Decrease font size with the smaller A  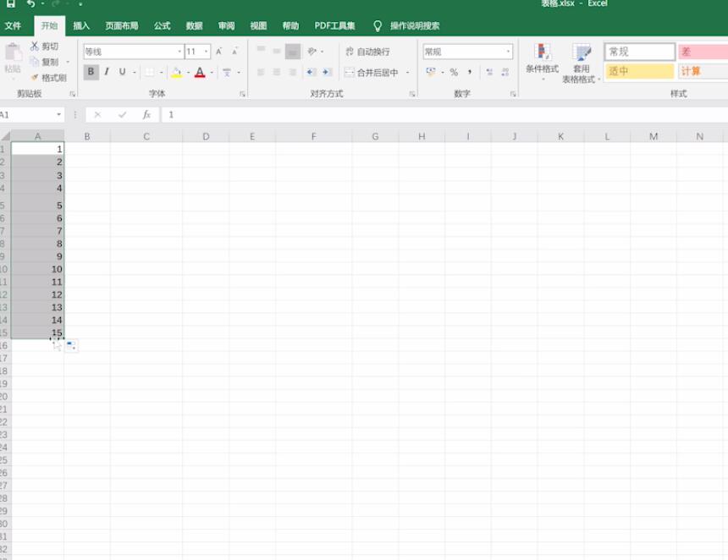pos(235,52)
